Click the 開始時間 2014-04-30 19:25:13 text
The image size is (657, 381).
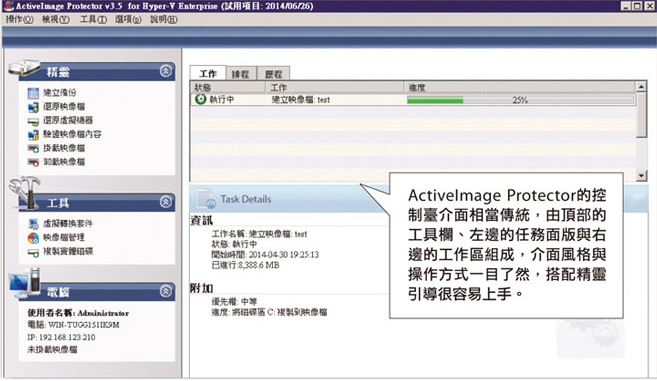pyautogui.click(x=265, y=255)
